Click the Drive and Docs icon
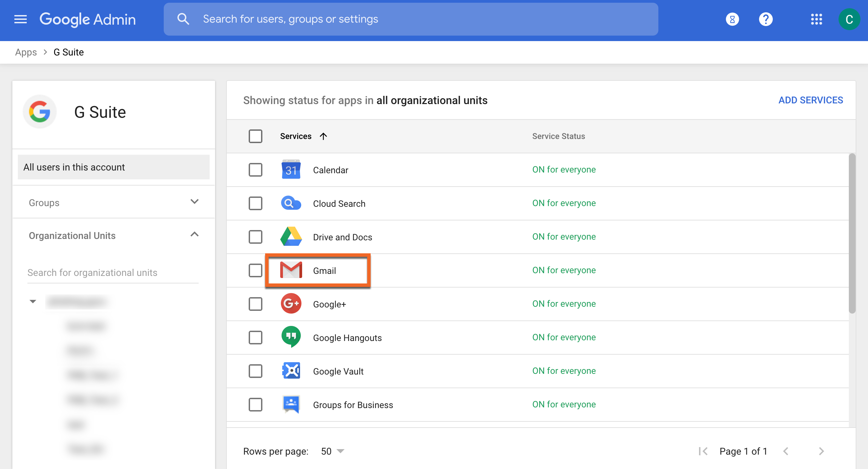Screen dimensions: 868x469 [x=291, y=237]
